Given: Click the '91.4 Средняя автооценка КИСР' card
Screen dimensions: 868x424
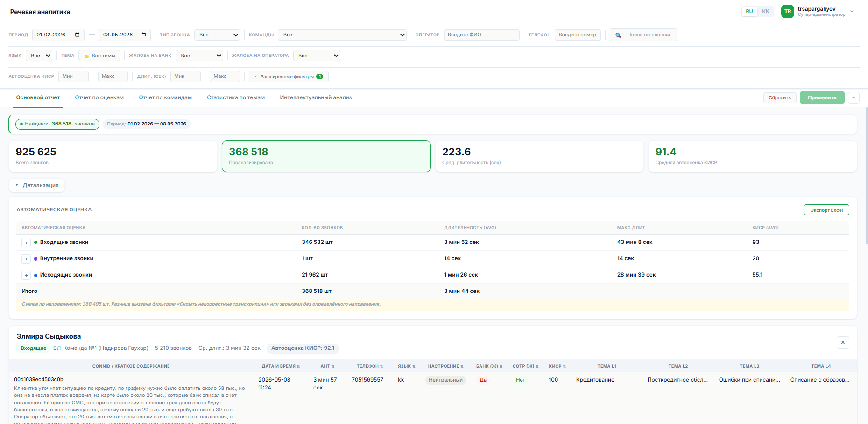Looking at the screenshot, I should [753, 156].
